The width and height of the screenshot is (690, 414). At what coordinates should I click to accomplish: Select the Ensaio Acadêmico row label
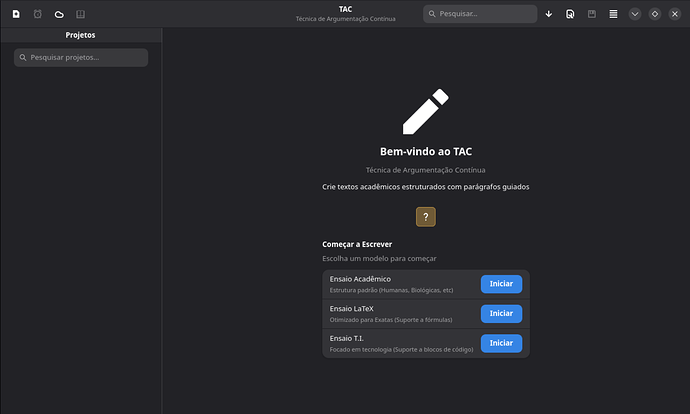[x=360, y=279]
